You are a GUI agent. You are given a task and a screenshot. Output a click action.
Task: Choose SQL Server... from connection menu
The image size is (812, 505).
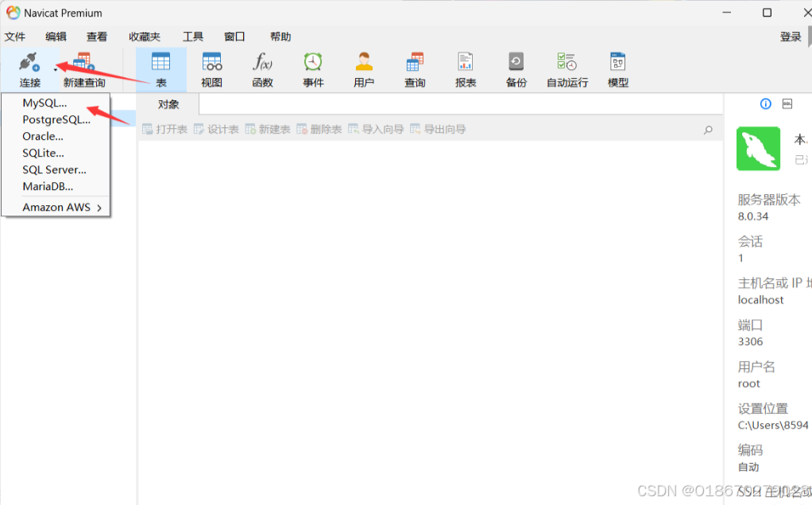tap(56, 169)
